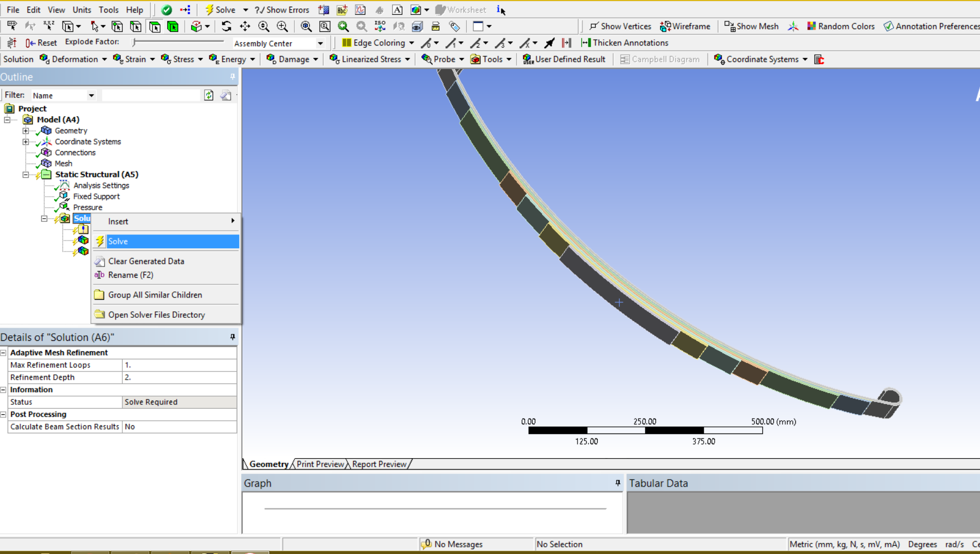The width and height of the screenshot is (980, 554).
Task: Pin the Details of Solution panel
Action: pos(233,337)
